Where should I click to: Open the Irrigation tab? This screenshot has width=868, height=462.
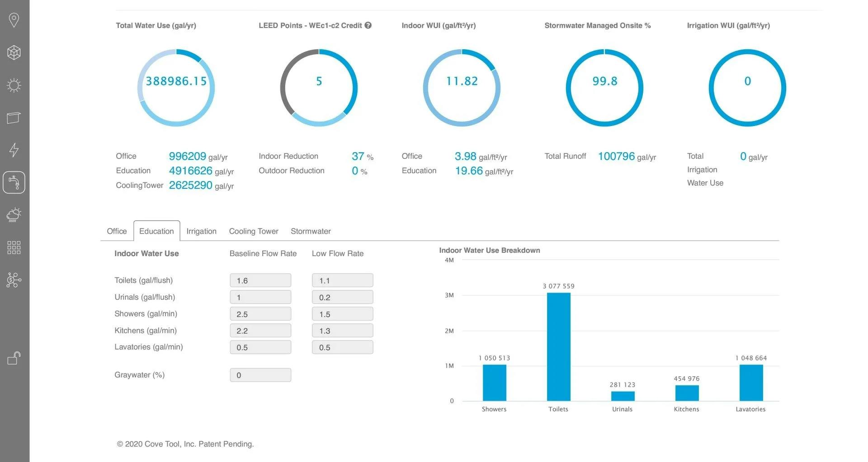click(201, 231)
